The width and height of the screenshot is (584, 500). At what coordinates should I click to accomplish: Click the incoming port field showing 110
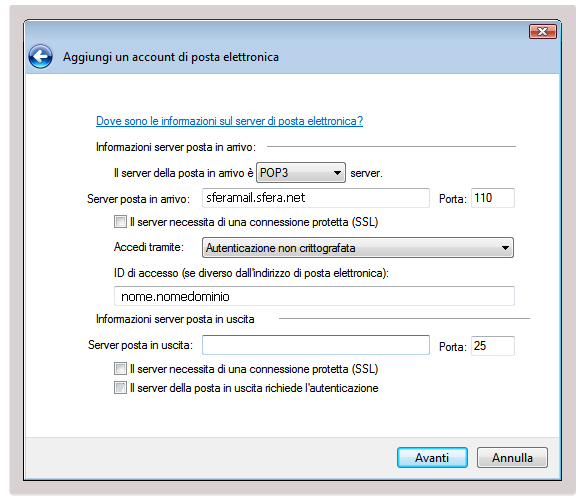492,198
